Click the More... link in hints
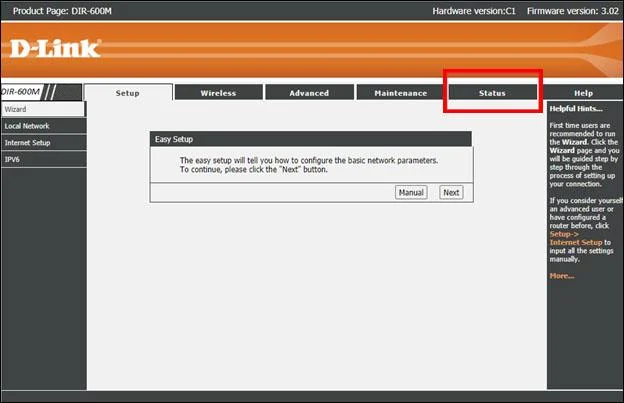The image size is (624, 403). (x=562, y=276)
